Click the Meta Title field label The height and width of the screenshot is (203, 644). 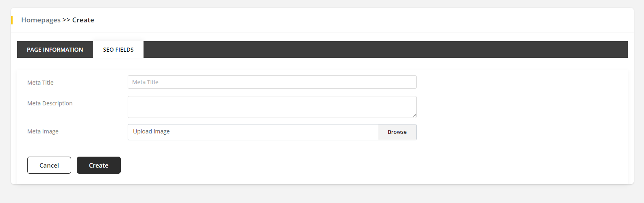pyautogui.click(x=40, y=83)
